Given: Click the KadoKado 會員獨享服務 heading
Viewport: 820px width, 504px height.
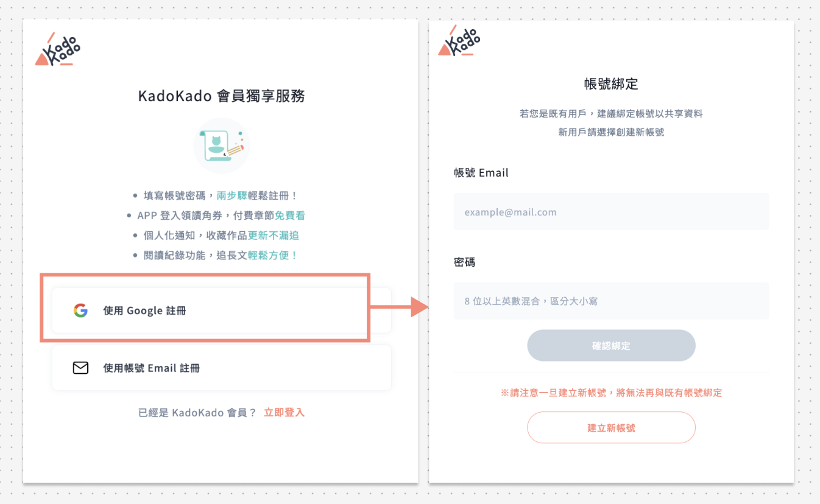Looking at the screenshot, I should coord(221,96).
